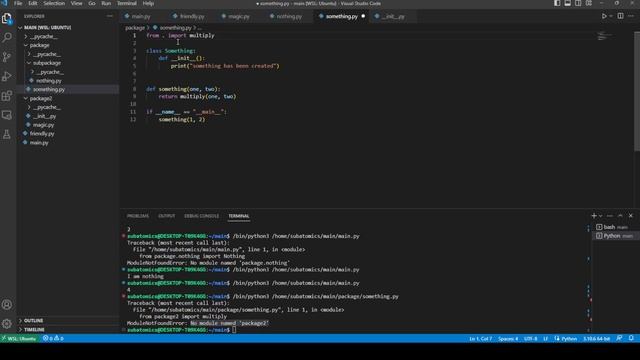Toggle the secondary sidebar layout icon
The height and width of the screenshot is (360, 640).
[x=578, y=3]
